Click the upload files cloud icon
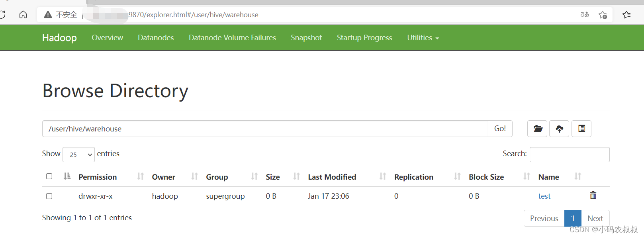Screen dimensions: 644x237 [x=559, y=129]
